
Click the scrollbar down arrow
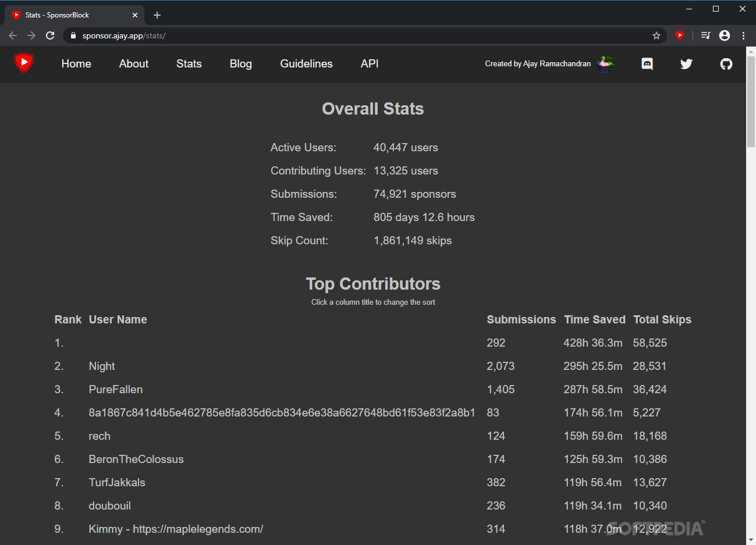[751, 540]
